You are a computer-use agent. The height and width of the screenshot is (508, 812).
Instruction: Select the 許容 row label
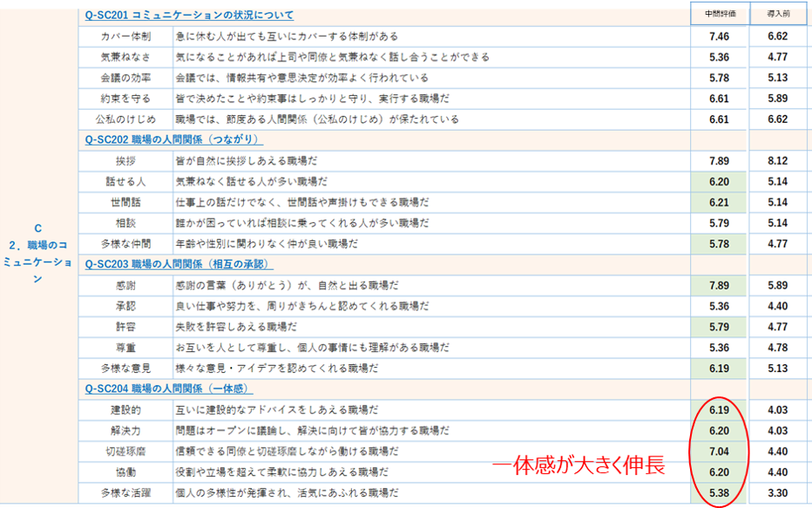click(x=125, y=327)
